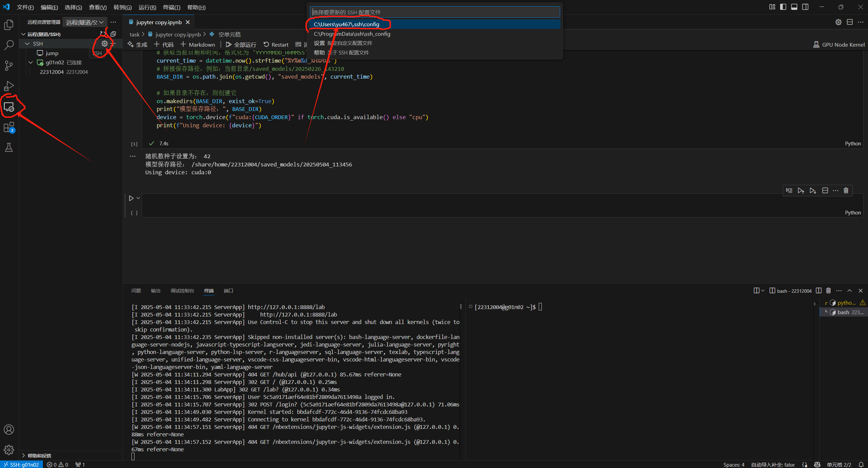Open the remote explorer type dropdown
The width and height of the screenshot is (868, 468).
coord(84,22)
